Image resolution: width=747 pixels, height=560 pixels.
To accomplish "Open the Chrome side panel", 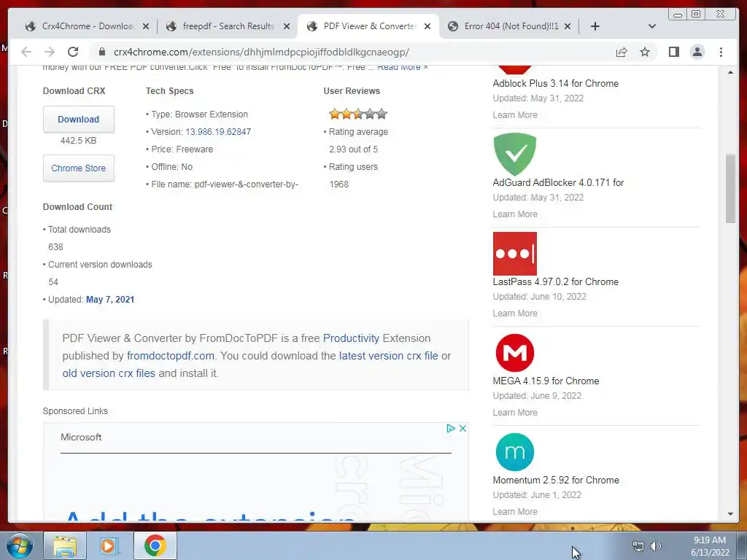I will pyautogui.click(x=673, y=52).
